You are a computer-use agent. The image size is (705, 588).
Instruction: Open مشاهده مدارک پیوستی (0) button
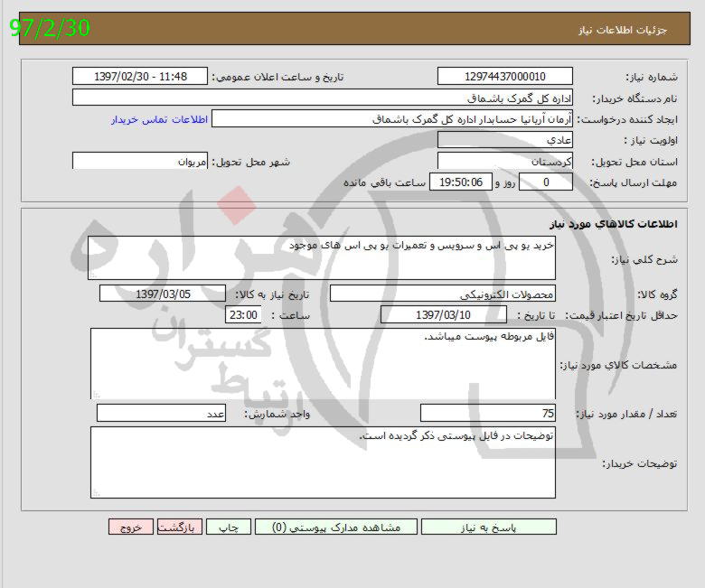click(335, 527)
